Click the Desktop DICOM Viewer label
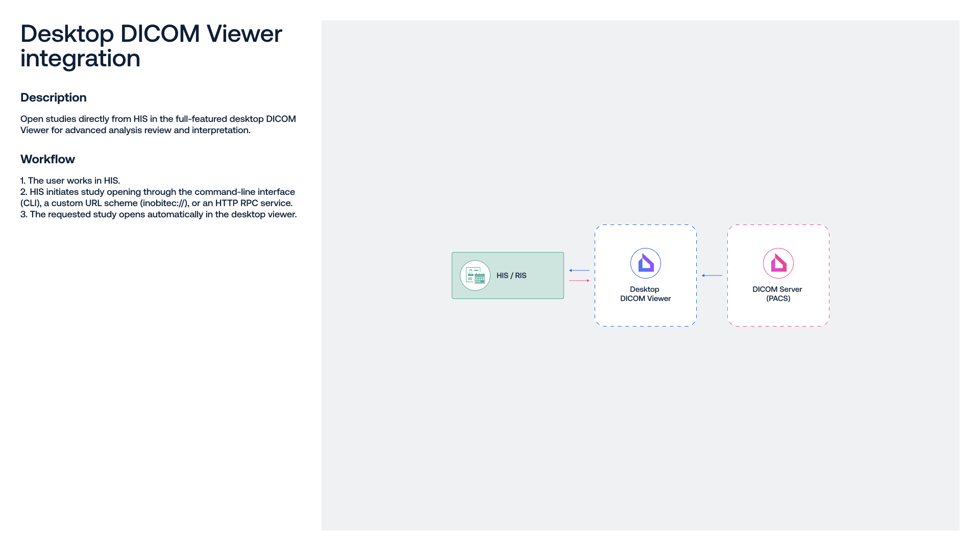The image size is (980, 551). coord(646,294)
